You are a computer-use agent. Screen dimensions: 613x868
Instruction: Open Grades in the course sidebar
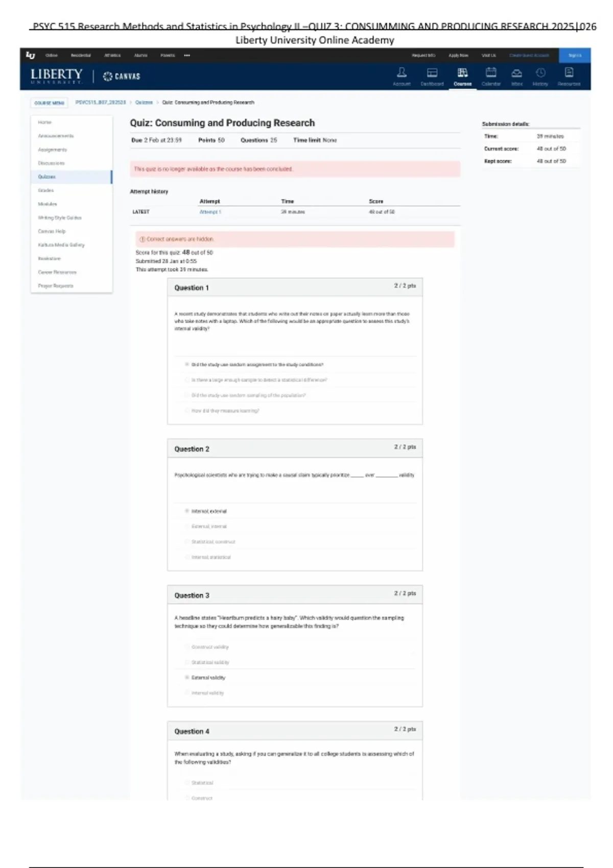pyautogui.click(x=45, y=190)
